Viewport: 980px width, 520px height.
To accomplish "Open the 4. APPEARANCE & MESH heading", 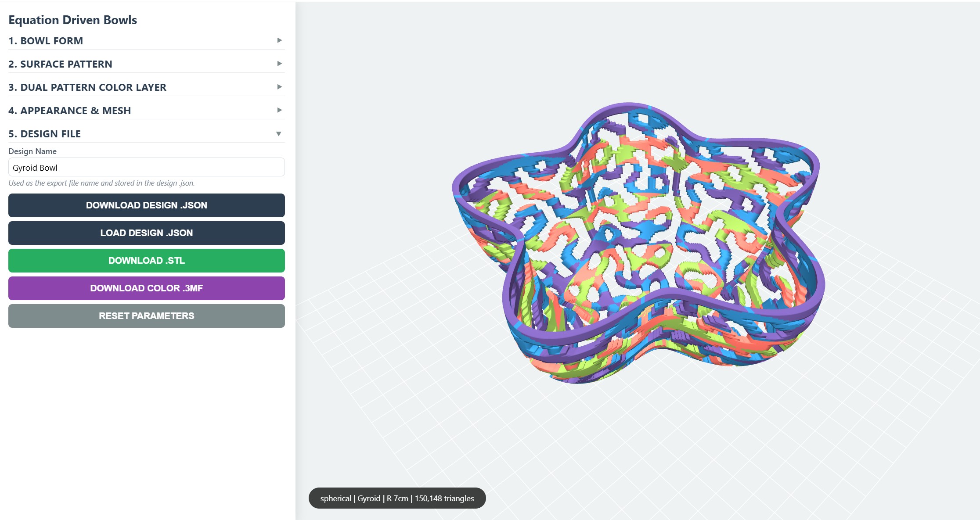I will (69, 111).
